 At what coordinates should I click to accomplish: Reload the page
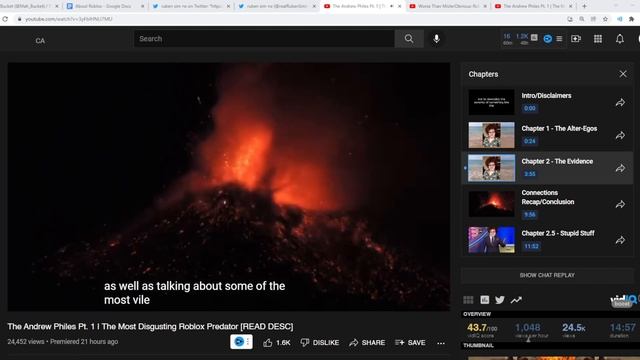pos(5,19)
